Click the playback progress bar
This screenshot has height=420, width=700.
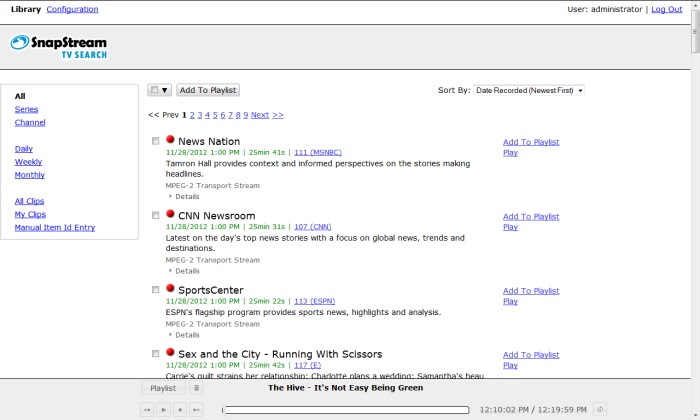[346, 410]
